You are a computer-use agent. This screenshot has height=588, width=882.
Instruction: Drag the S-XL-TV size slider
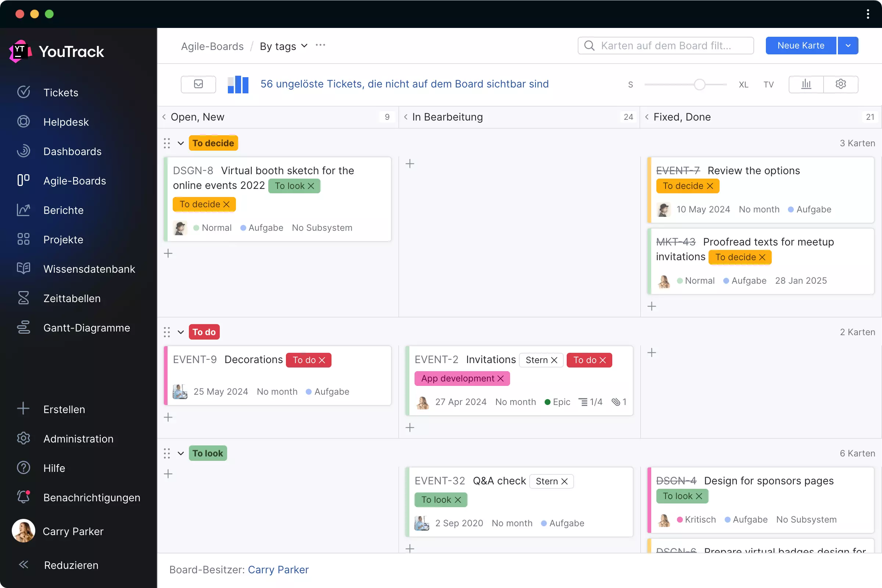click(699, 84)
